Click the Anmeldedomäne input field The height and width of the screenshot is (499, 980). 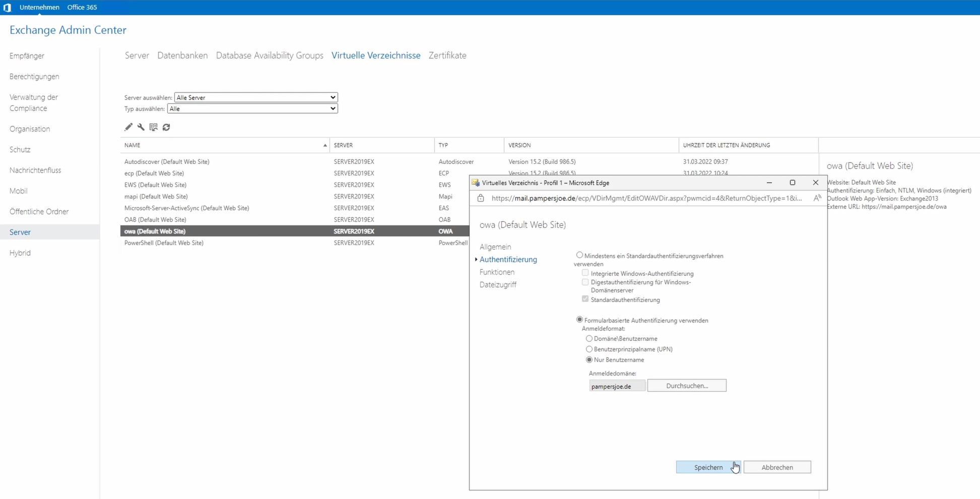tap(617, 386)
